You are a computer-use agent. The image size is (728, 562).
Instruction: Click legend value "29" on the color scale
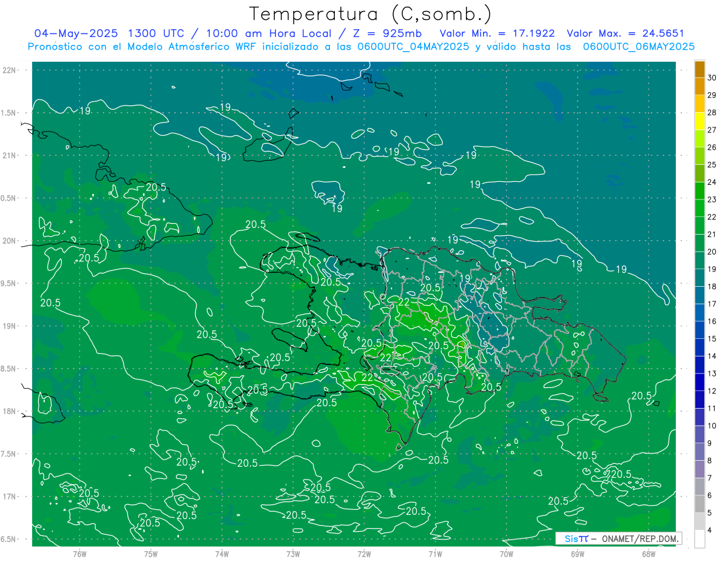[712, 95]
